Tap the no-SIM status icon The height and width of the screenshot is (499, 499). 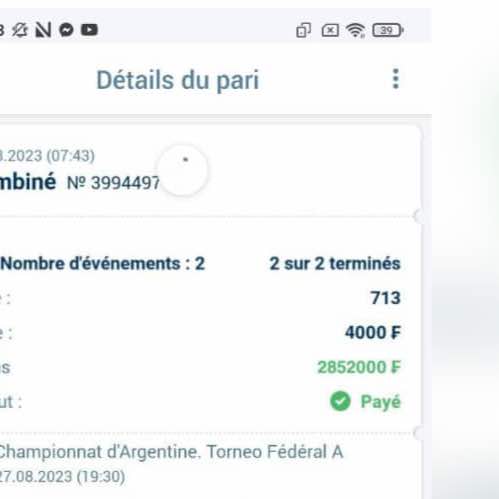pyautogui.click(x=330, y=31)
